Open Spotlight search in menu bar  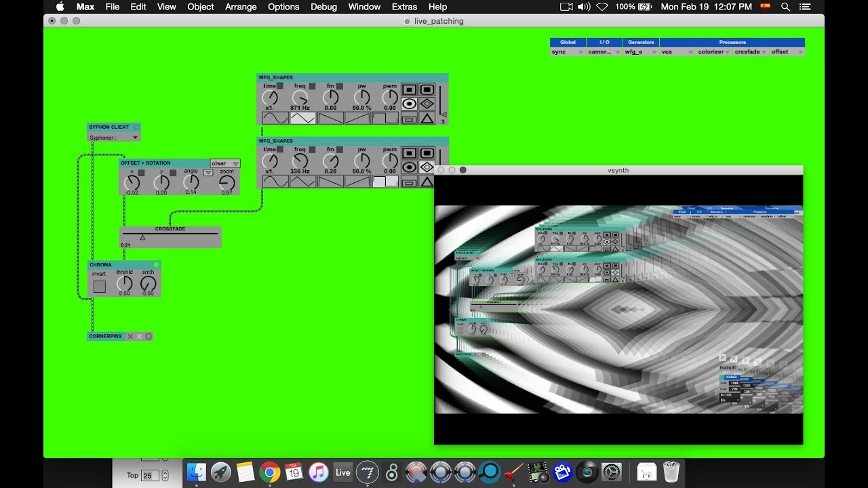tap(785, 7)
